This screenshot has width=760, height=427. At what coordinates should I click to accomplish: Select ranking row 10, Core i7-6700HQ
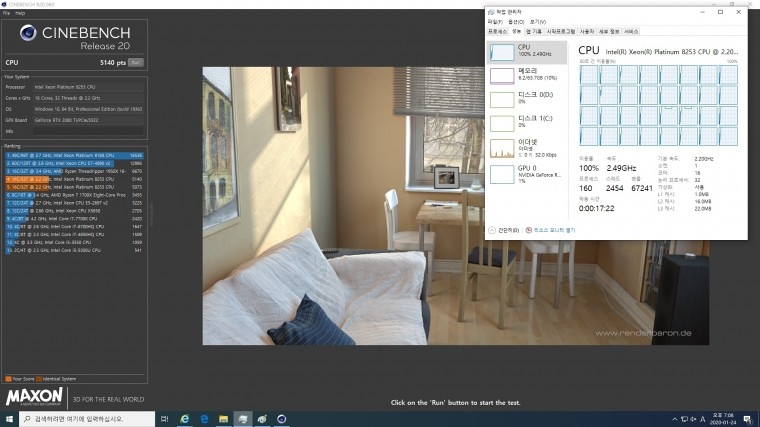pyautogui.click(x=74, y=226)
